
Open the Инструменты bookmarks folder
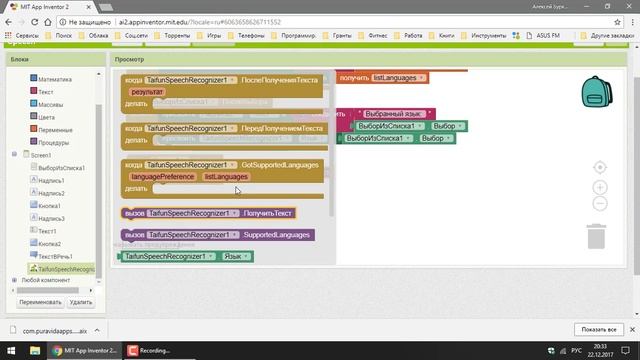pos(484,36)
